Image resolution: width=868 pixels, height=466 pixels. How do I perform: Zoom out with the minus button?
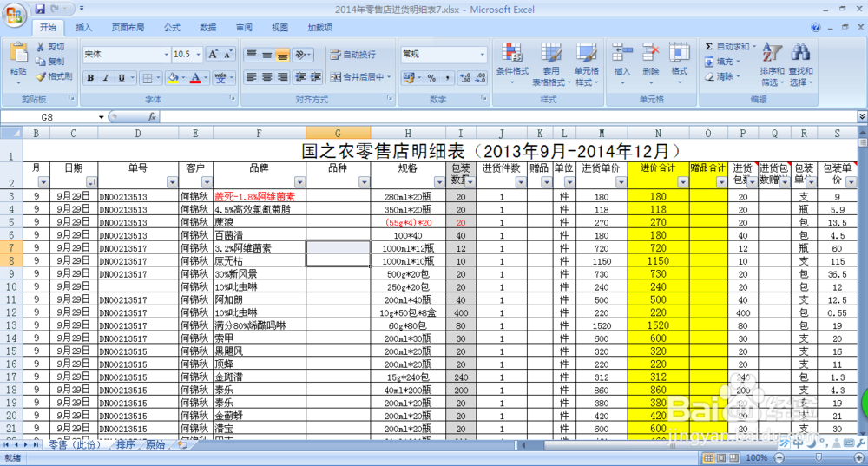pyautogui.click(x=779, y=457)
